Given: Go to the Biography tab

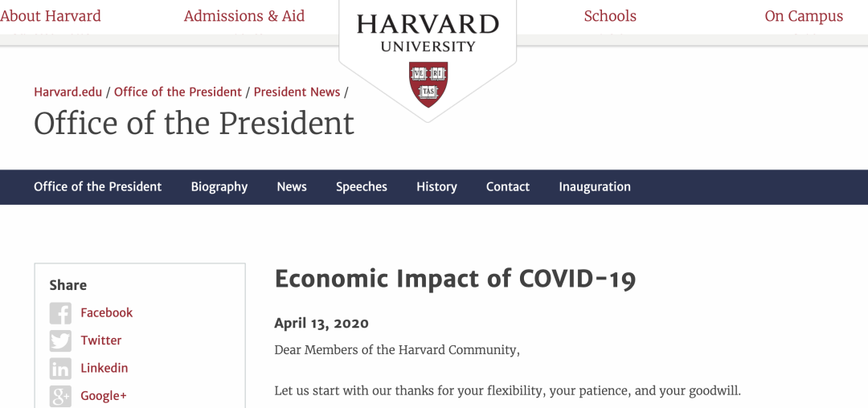Looking at the screenshot, I should pos(219,187).
